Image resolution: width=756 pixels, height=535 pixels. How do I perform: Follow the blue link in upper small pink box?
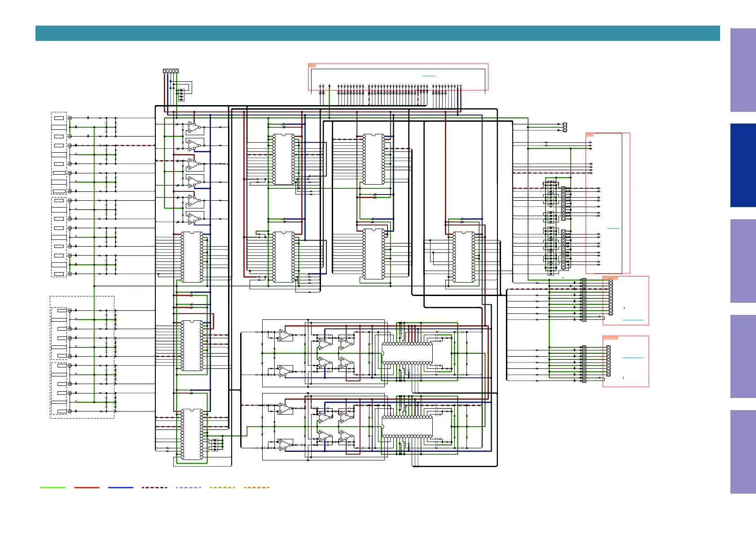point(633,320)
